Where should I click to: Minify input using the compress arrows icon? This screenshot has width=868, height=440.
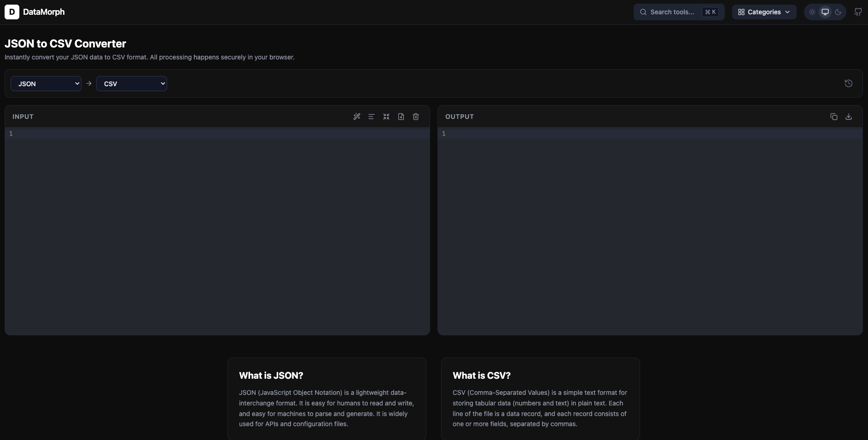tap(386, 117)
